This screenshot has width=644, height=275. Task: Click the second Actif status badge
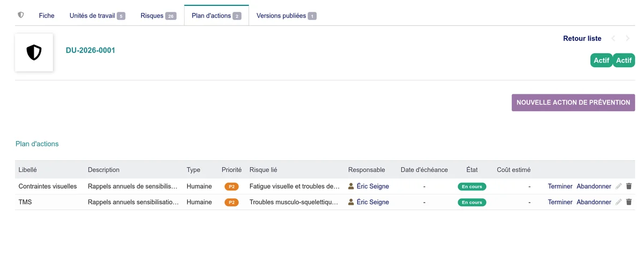(x=624, y=61)
